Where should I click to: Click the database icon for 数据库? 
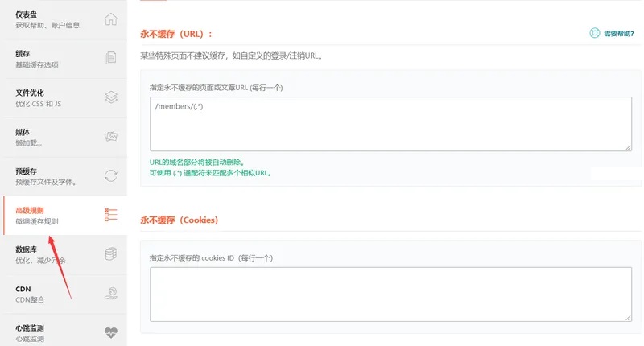(x=111, y=254)
